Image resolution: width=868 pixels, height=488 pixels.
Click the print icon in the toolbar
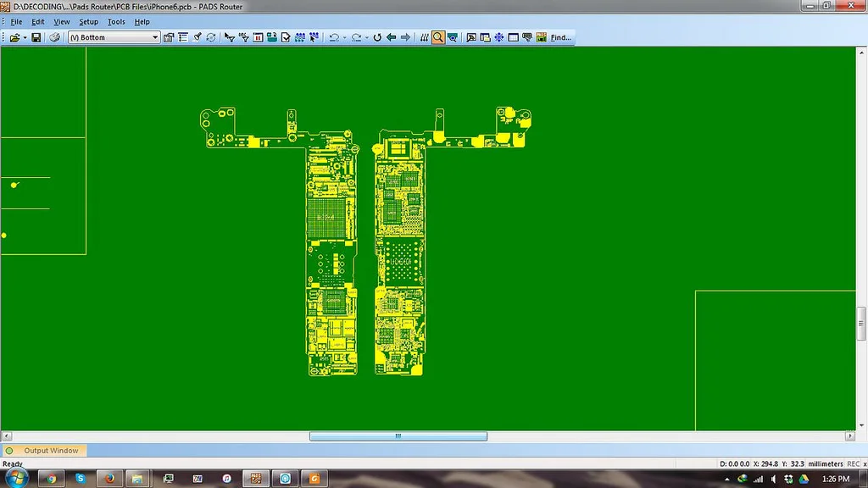click(55, 37)
